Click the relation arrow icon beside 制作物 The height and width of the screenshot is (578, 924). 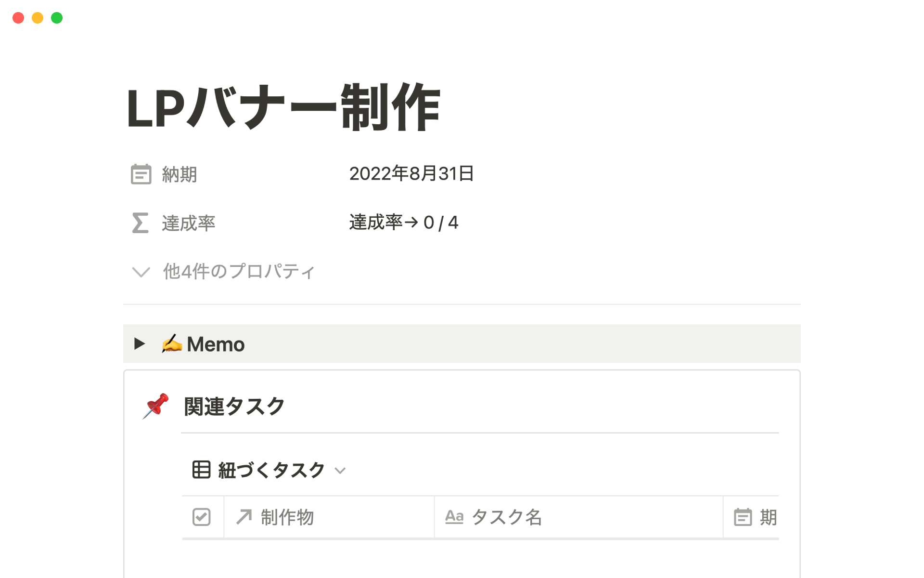pos(244,517)
